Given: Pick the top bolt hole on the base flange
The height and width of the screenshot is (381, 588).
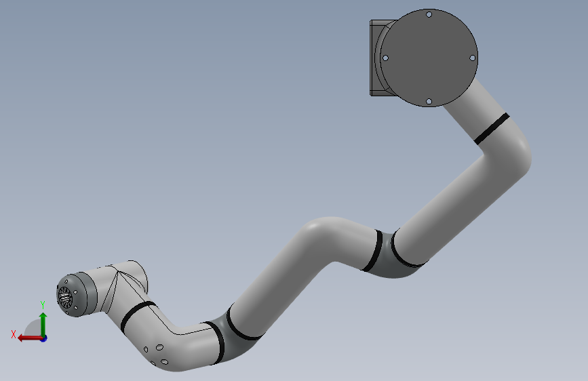Looking at the screenshot, I should coord(429,15).
